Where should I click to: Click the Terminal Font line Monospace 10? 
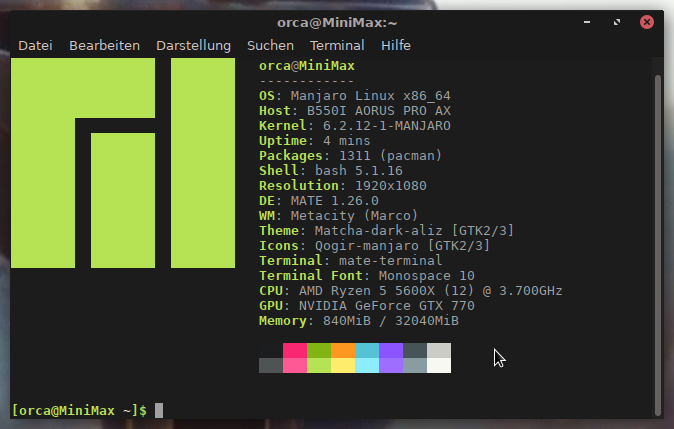[367, 276]
